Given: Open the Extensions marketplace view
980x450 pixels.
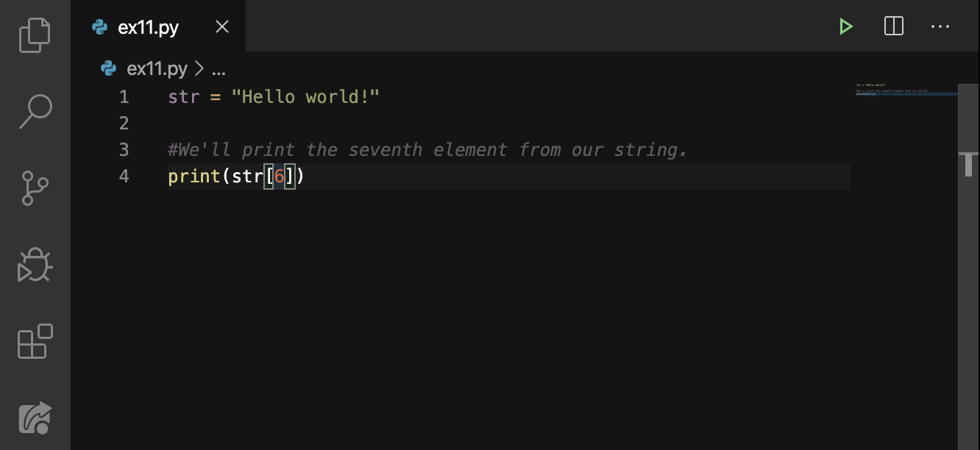Looking at the screenshot, I should pos(34,341).
